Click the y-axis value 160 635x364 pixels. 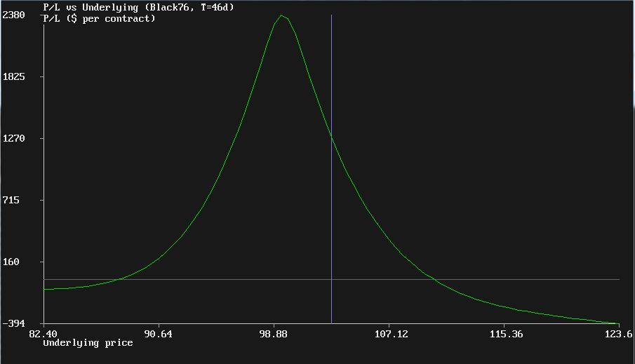(x=11, y=262)
